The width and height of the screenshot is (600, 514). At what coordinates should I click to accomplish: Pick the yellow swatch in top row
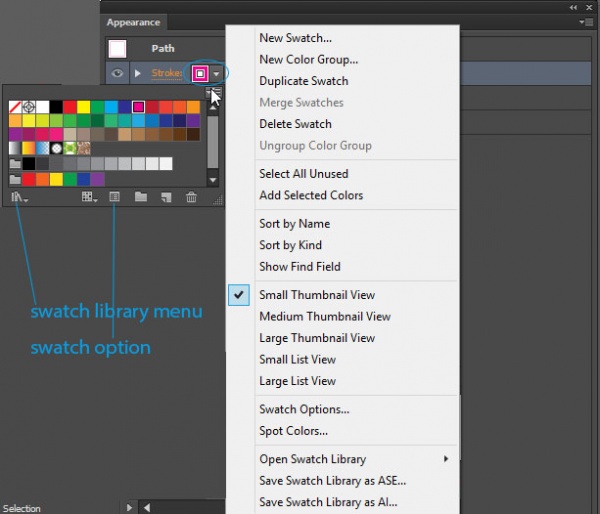[x=85, y=107]
